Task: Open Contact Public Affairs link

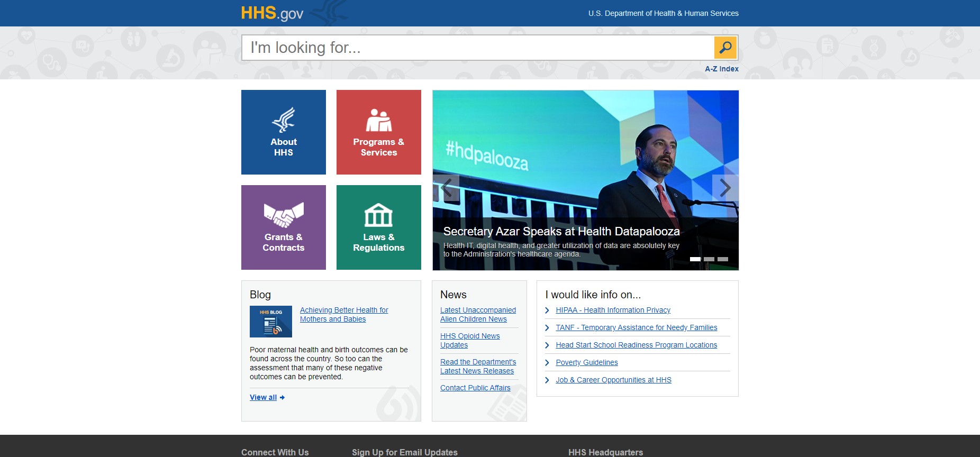Action: click(x=475, y=388)
